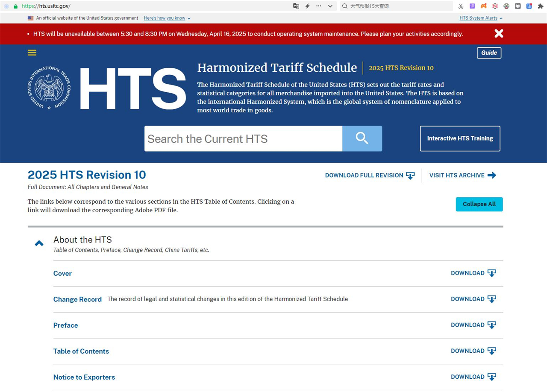Open Notice to Exporters link
This screenshot has width=547, height=392.
click(84, 377)
